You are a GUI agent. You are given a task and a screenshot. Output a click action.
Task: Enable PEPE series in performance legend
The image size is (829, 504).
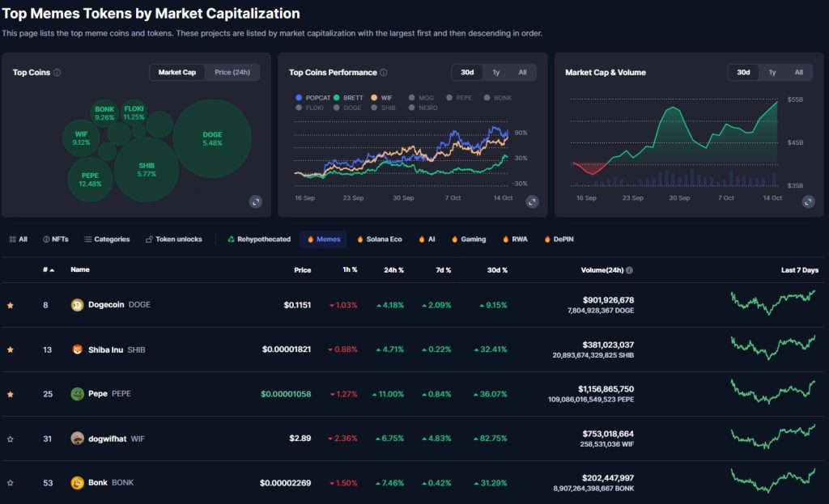click(x=459, y=98)
